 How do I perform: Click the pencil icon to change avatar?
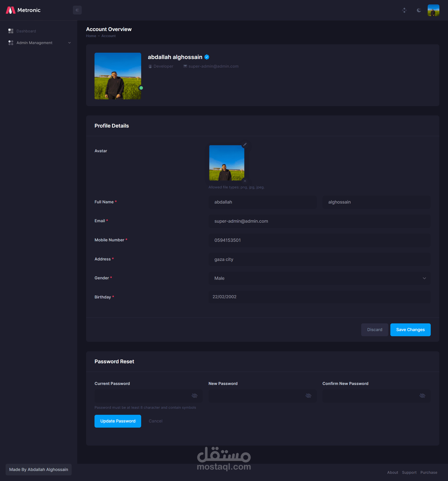click(245, 145)
